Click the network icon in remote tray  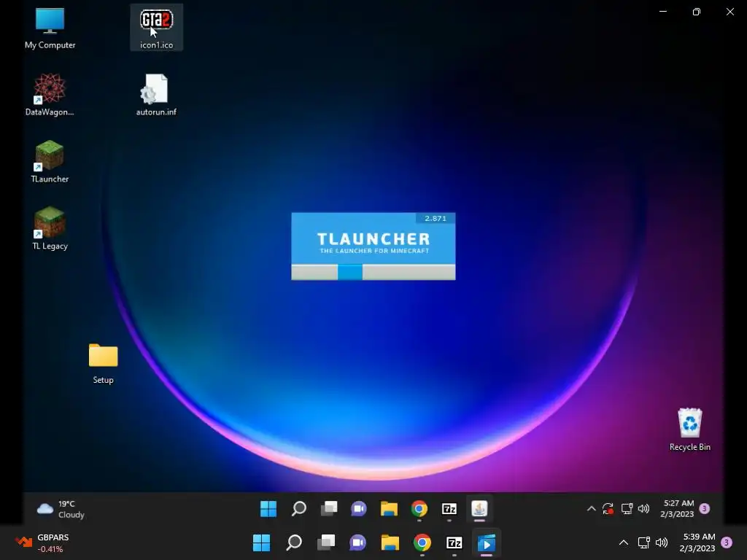(627, 508)
